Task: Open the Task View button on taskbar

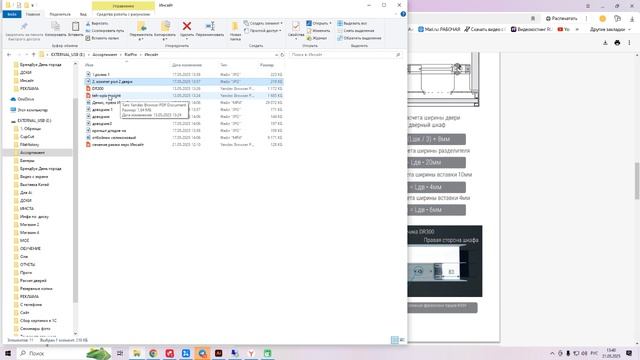Action: 120,353
